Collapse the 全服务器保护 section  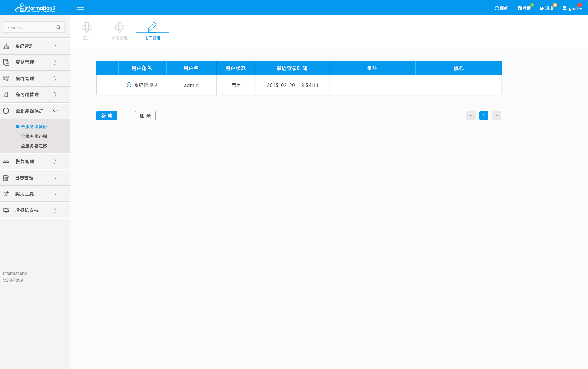point(55,111)
